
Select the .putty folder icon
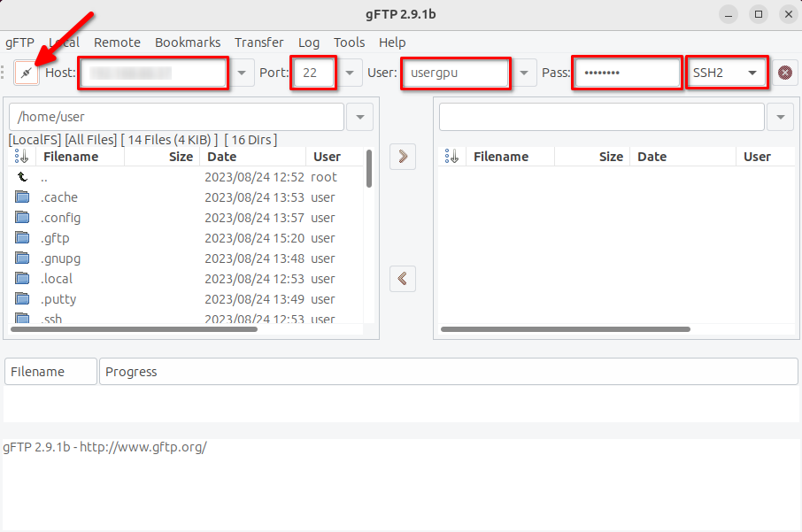tap(22, 298)
